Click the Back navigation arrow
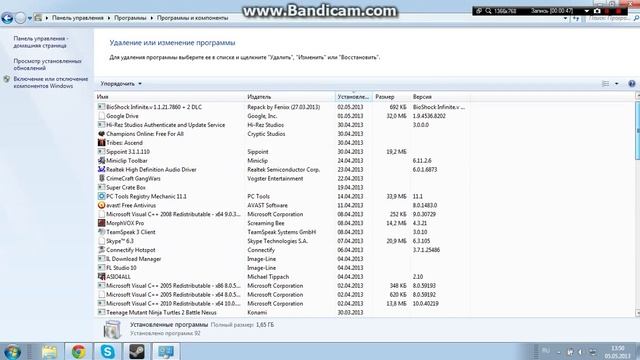Image resolution: width=640 pixels, height=360 pixels. tap(7, 18)
